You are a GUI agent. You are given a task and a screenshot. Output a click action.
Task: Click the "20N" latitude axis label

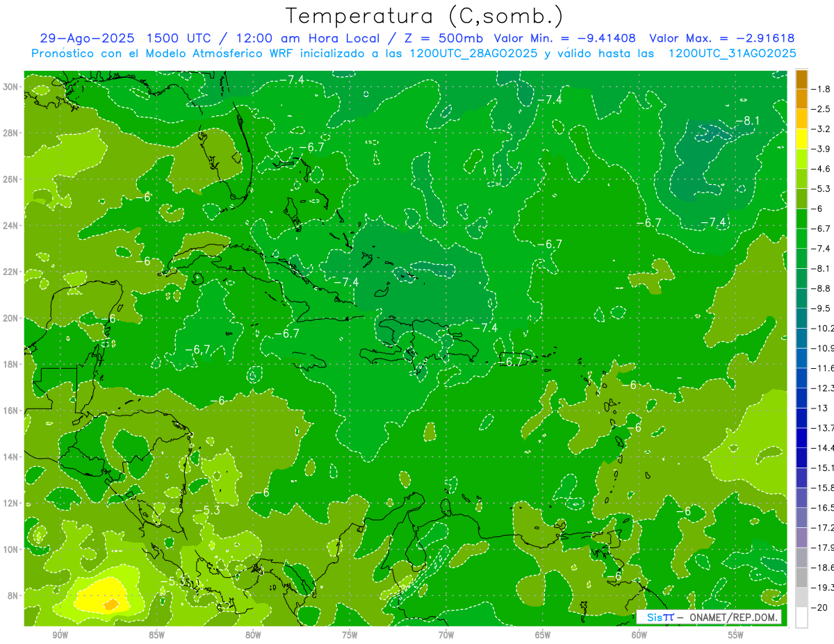coord(10,317)
